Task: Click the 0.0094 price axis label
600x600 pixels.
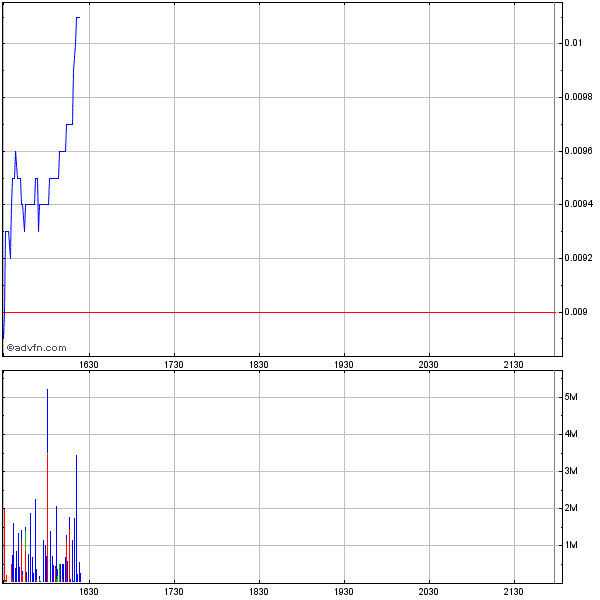Action: tap(579, 204)
